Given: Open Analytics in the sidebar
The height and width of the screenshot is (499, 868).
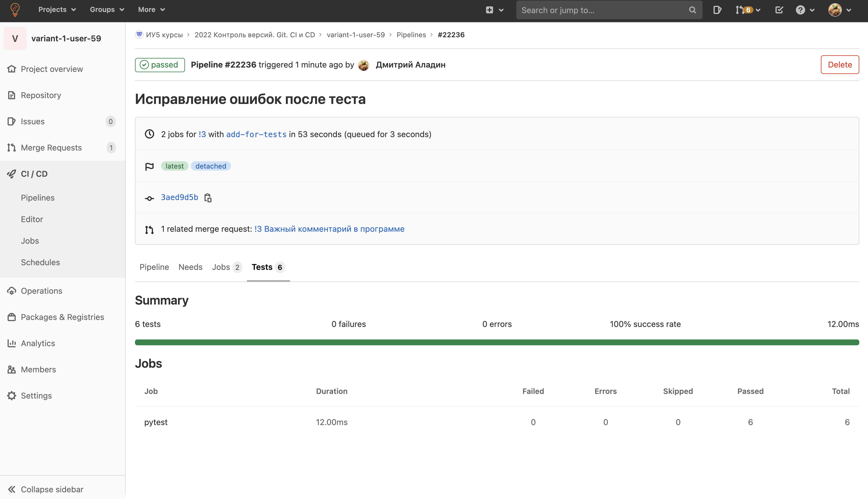Looking at the screenshot, I should [x=38, y=343].
